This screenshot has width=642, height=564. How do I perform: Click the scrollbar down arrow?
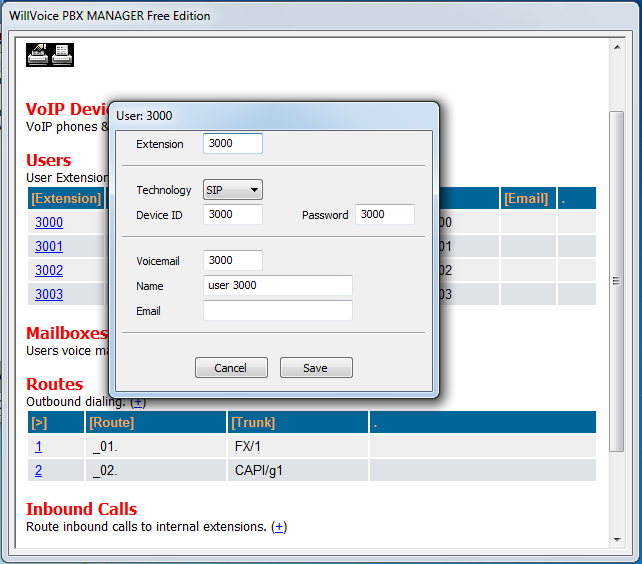point(617,540)
